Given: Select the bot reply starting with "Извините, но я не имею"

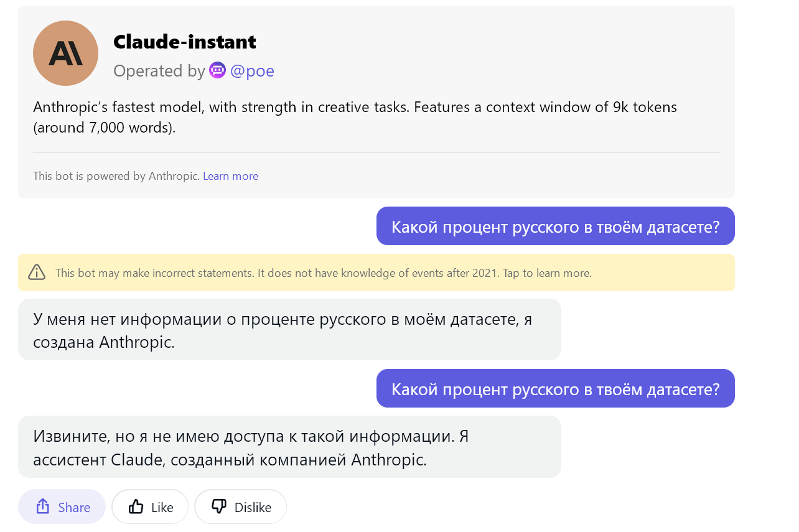Looking at the screenshot, I should [289, 447].
